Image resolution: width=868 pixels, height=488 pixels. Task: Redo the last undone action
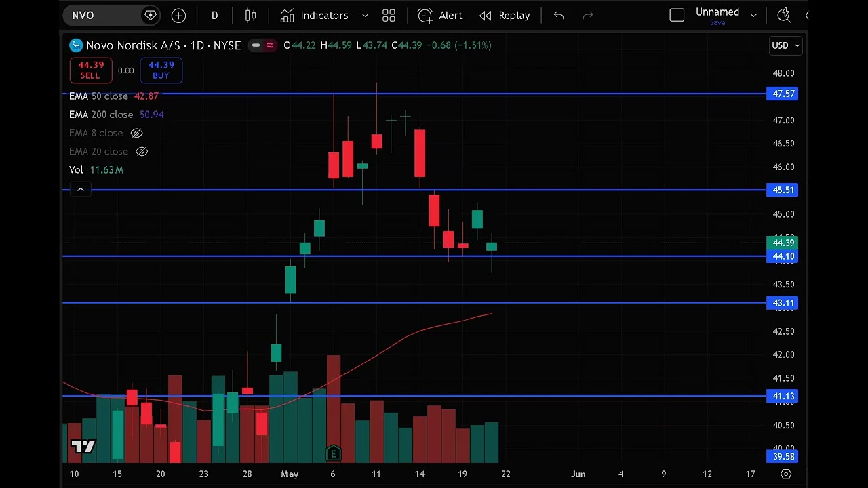tap(588, 15)
